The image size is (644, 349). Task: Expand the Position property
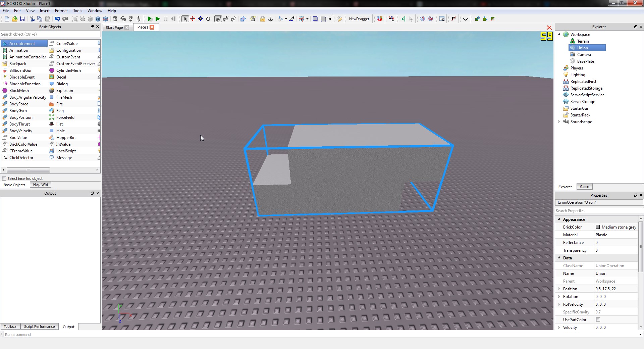coord(559,289)
